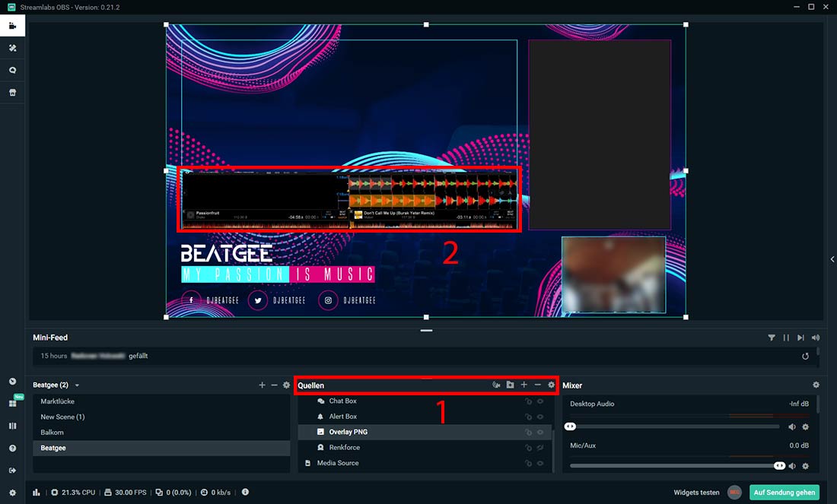This screenshot has width=837, height=504.
Task: Show the hidden Renkforce source
Action: pyautogui.click(x=540, y=448)
